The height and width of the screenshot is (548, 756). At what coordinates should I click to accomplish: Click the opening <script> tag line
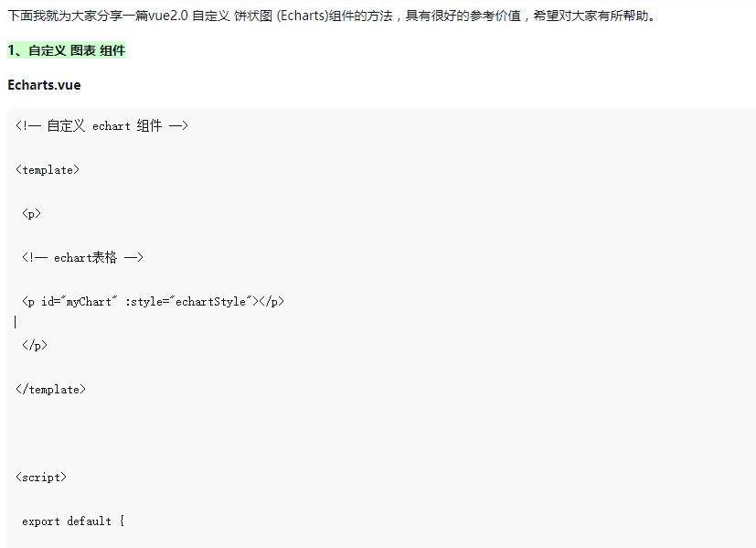41,477
